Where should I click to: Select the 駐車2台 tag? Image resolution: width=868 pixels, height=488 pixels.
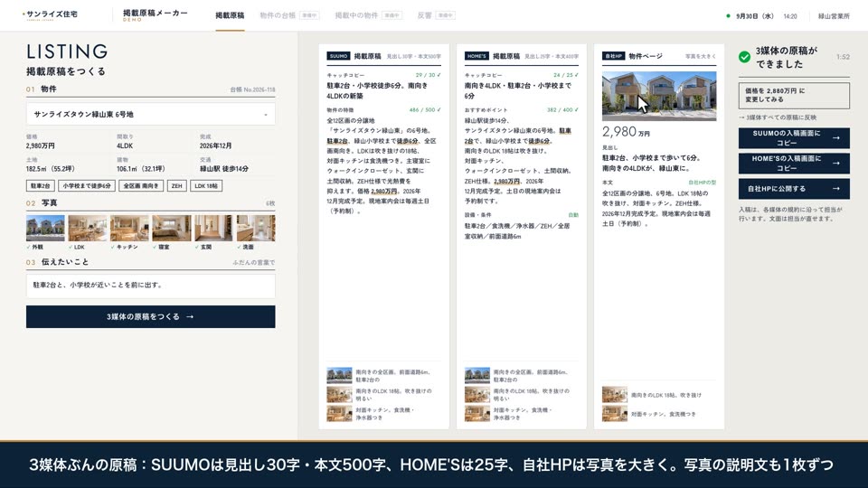pyautogui.click(x=40, y=186)
